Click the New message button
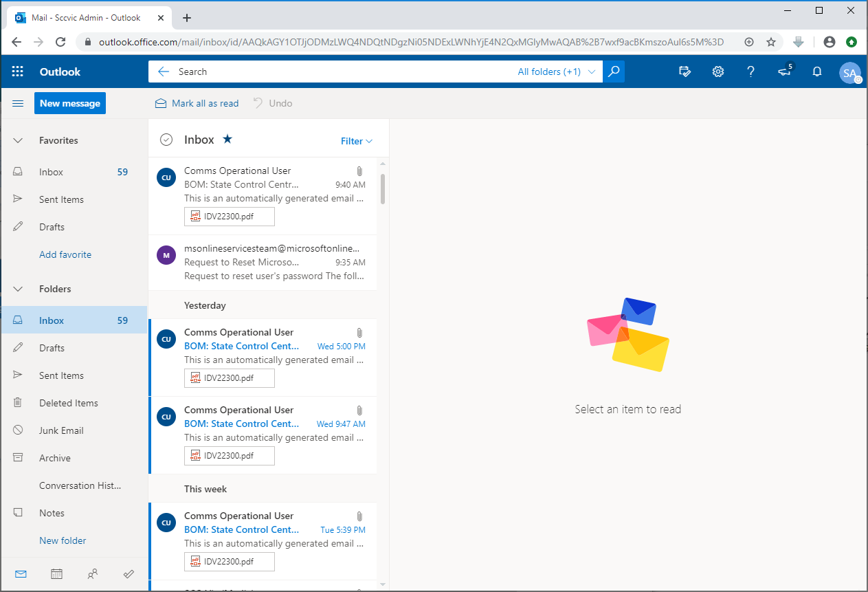The height and width of the screenshot is (592, 868). (70, 103)
